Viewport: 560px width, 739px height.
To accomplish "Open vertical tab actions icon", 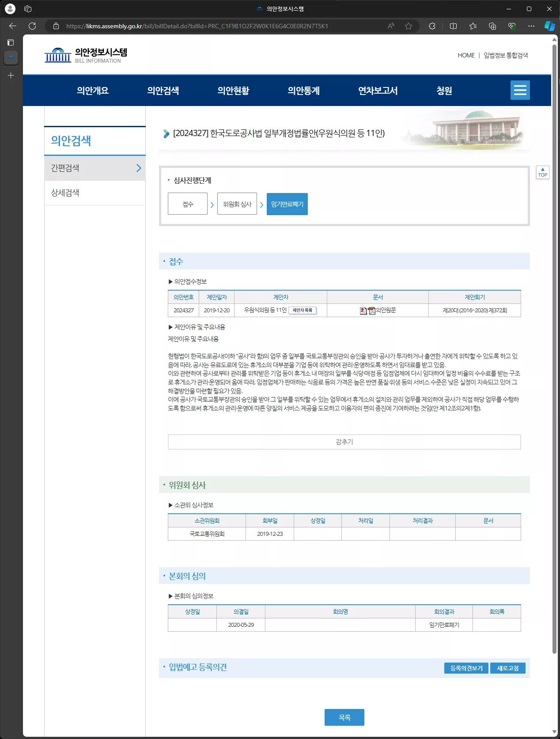I will [11, 42].
